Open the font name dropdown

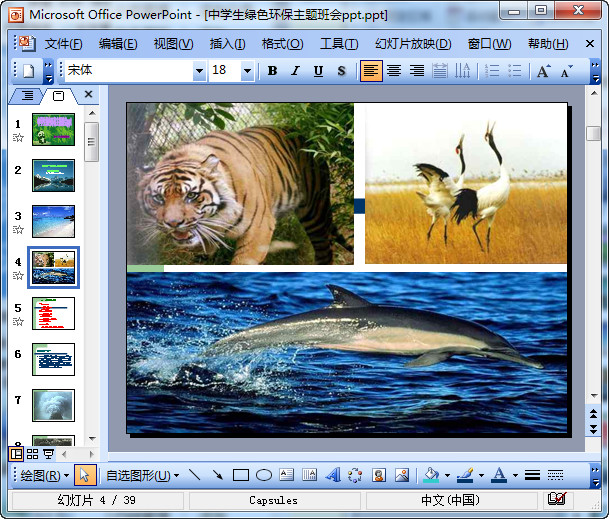tap(199, 71)
